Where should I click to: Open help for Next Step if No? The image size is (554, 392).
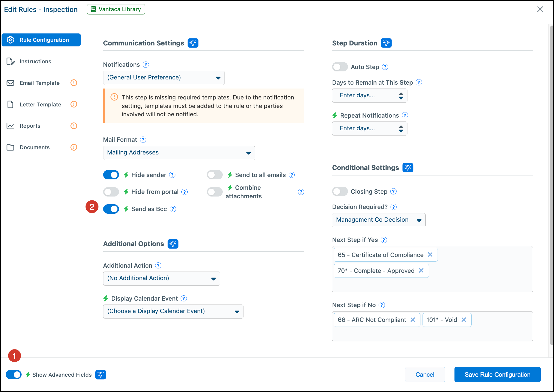click(x=382, y=305)
